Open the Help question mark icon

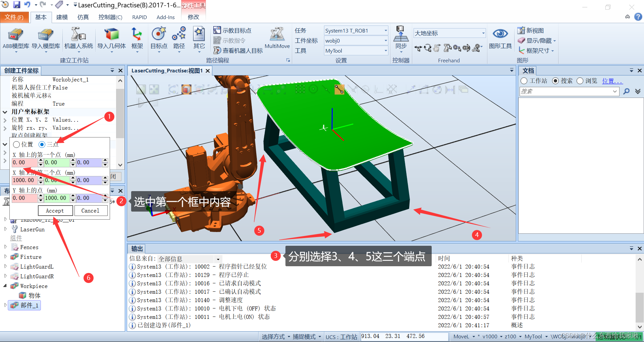pyautogui.click(x=638, y=17)
